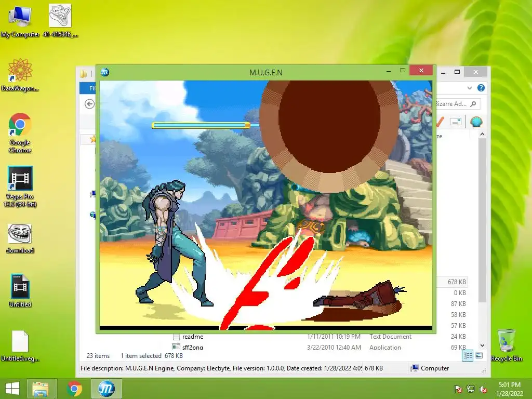Click in the Explorer search field
Viewport: 532px width, 399px height.
pos(457,104)
